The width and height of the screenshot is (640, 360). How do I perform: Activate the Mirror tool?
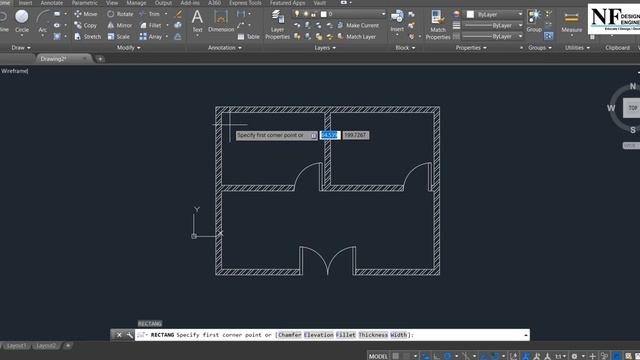120,25
